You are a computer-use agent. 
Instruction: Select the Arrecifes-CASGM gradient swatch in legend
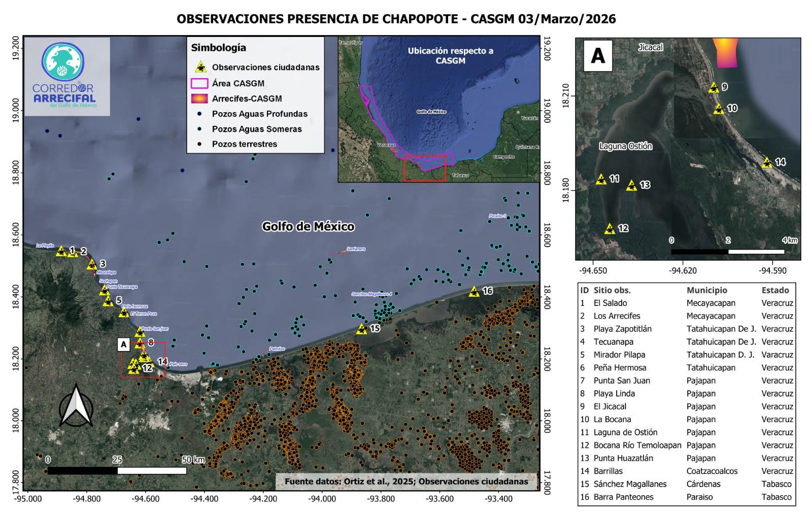[x=199, y=98]
